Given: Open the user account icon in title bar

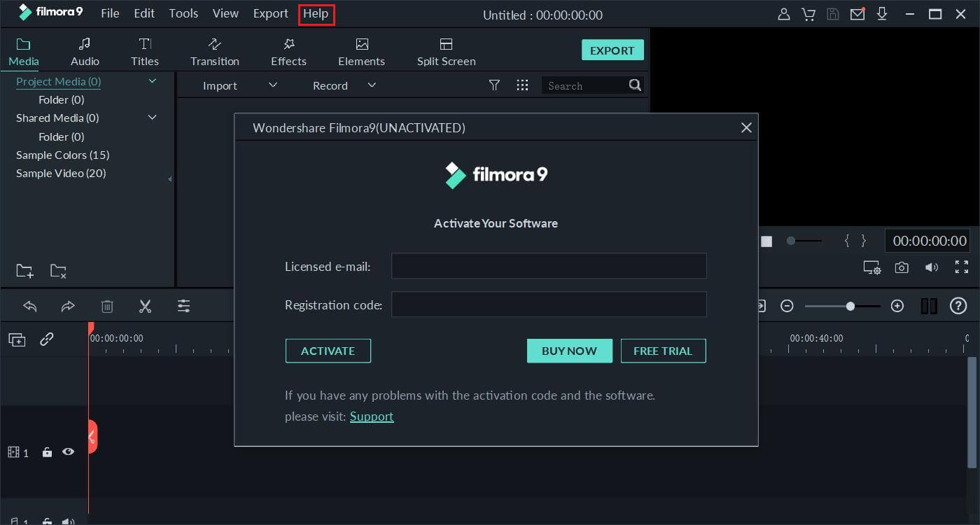Looking at the screenshot, I should click(784, 14).
